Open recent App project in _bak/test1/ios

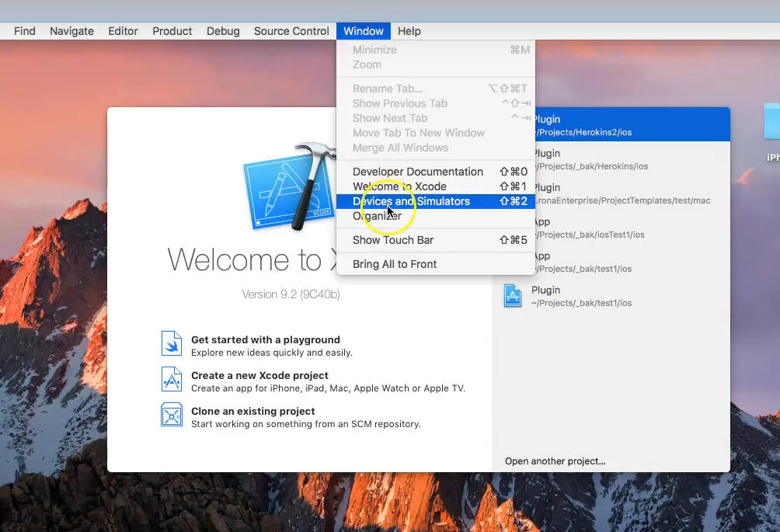632,262
